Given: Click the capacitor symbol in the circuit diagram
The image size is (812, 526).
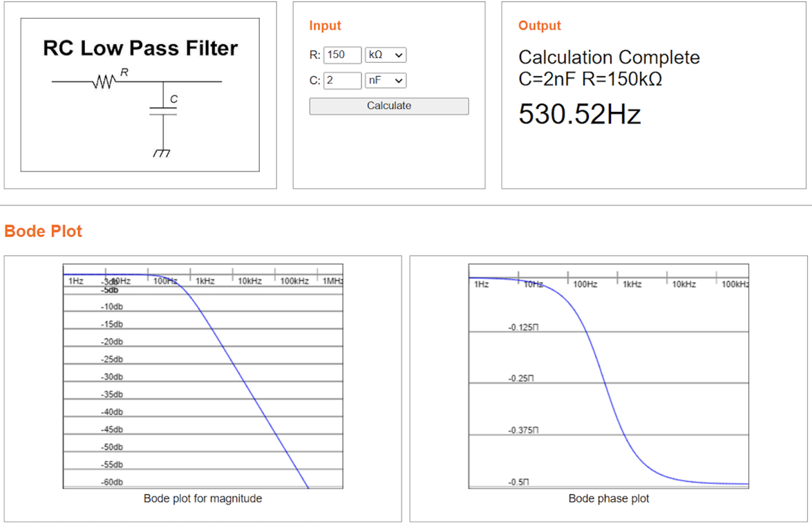Looking at the screenshot, I should [163, 111].
